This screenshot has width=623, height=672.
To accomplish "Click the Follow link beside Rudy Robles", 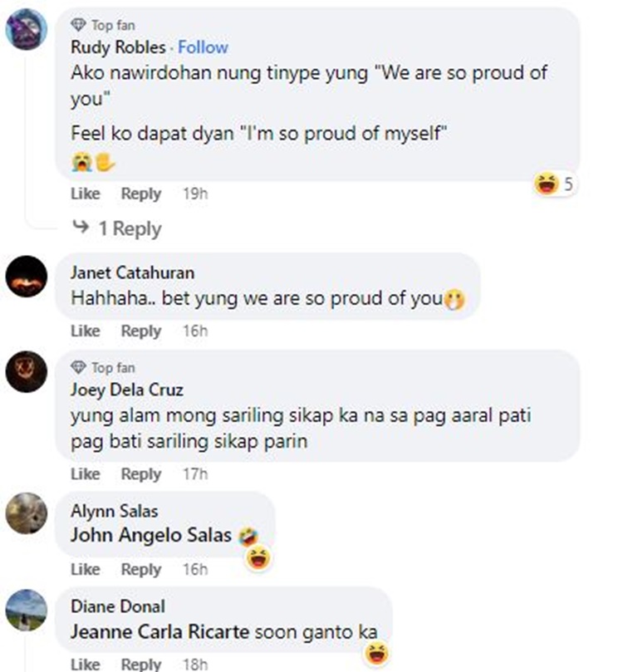I will pos(203,47).
